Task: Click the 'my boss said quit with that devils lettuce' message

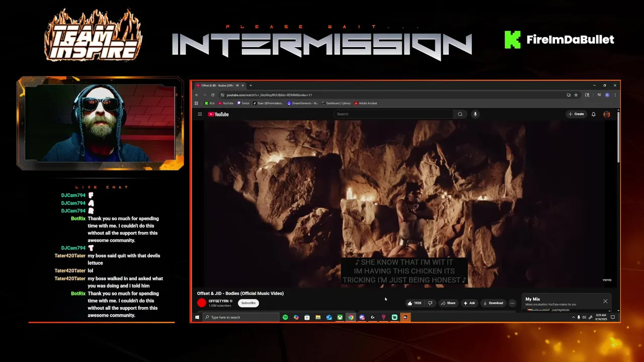Action: (124, 259)
